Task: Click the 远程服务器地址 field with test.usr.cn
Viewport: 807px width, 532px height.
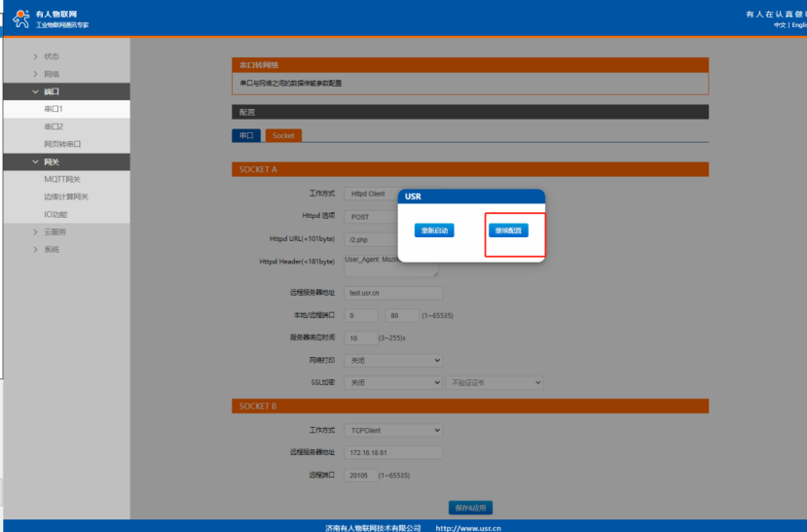Action: pyautogui.click(x=393, y=293)
